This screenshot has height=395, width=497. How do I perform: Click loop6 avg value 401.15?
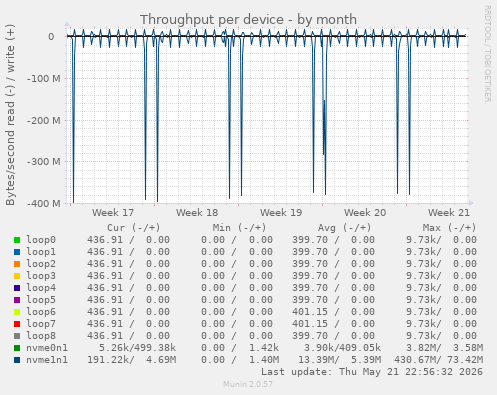[x=310, y=312]
